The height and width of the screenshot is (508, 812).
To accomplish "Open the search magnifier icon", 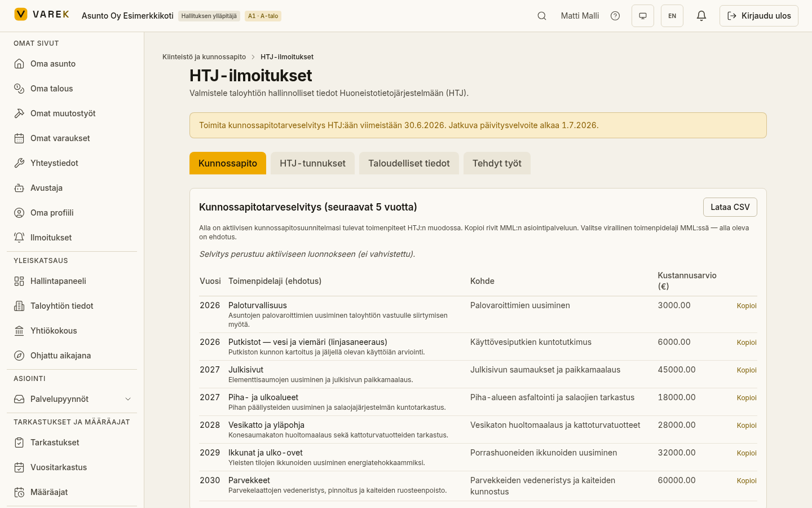I will coord(542,16).
